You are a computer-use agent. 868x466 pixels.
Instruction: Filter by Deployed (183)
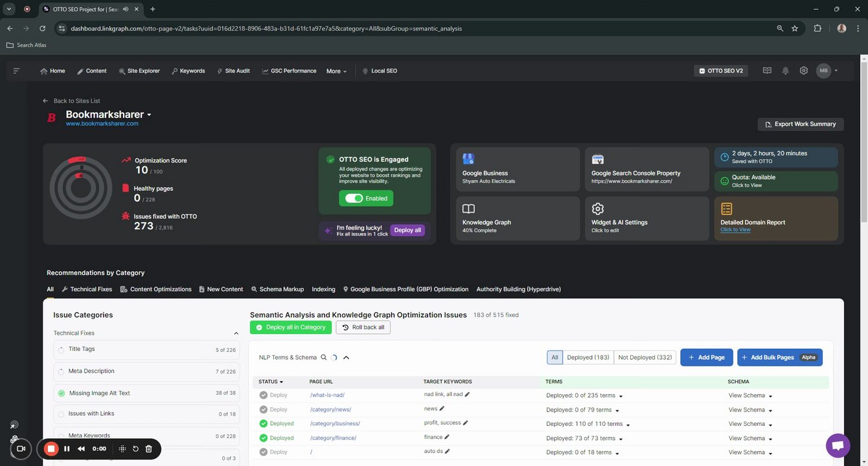click(588, 357)
